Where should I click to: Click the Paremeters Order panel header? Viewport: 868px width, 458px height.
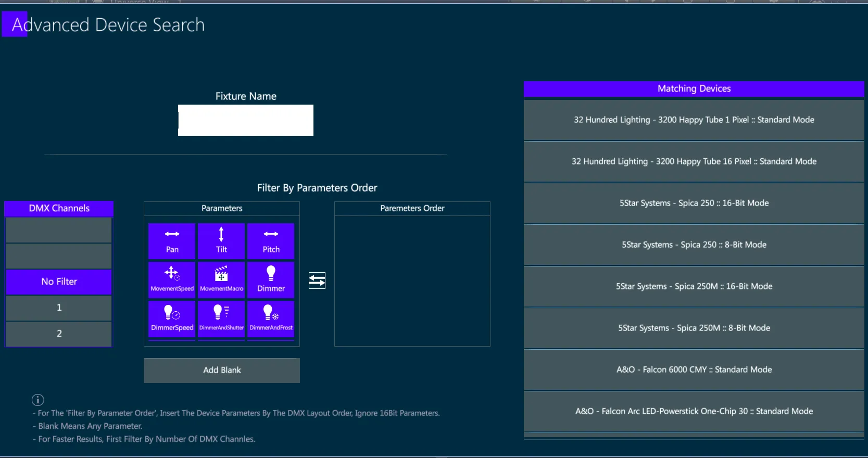pos(412,208)
